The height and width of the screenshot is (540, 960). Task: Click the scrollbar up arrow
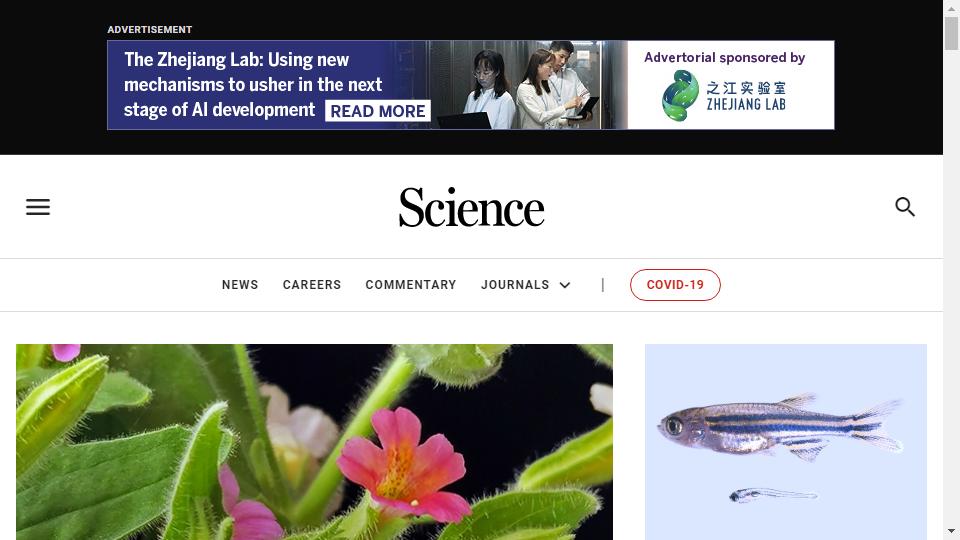click(951, 9)
